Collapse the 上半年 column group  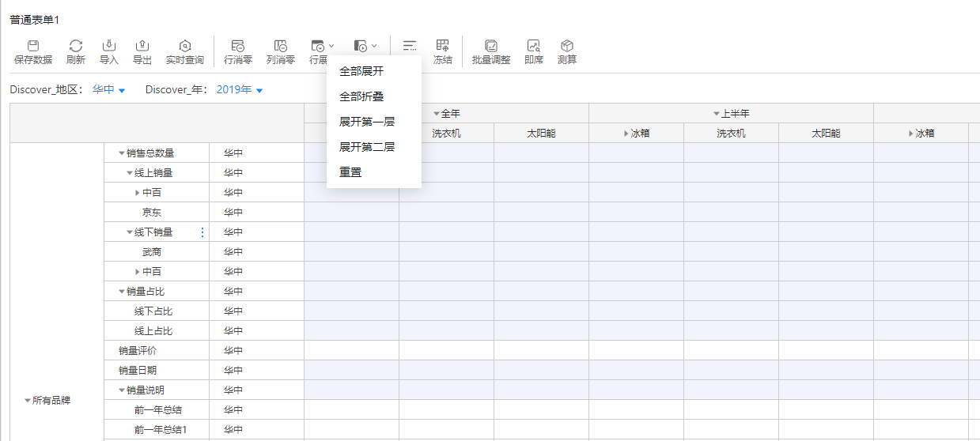tap(717, 114)
